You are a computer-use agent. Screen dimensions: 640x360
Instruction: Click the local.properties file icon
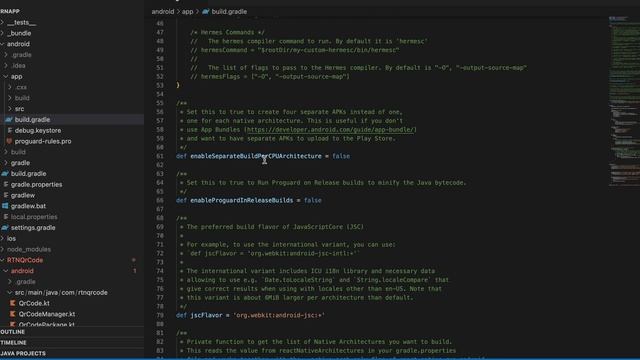click(x=6, y=217)
